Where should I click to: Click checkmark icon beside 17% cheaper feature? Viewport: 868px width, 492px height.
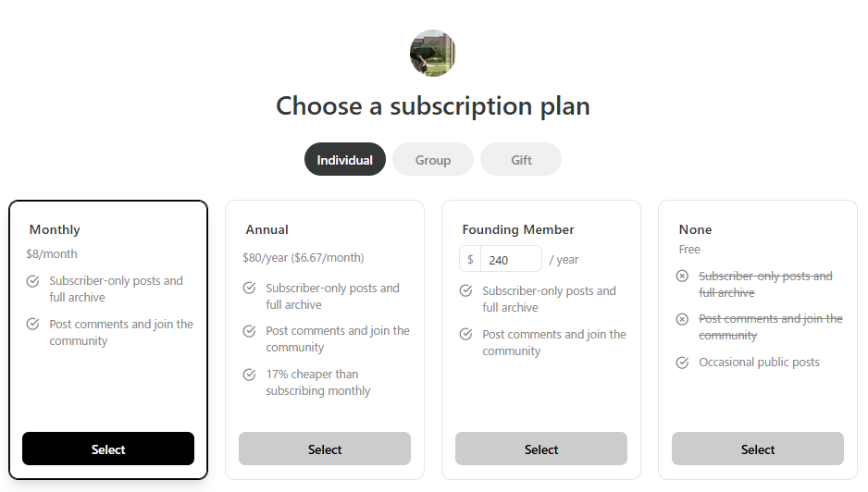249,375
